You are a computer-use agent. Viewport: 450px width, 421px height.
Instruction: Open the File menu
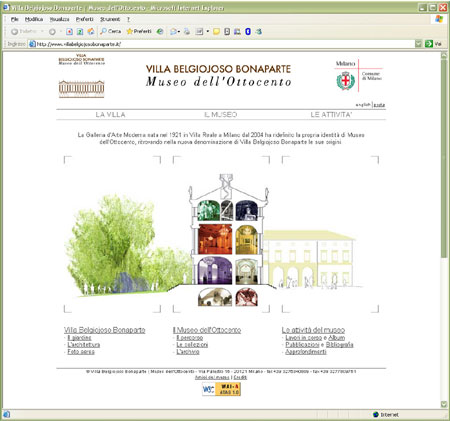tap(15, 19)
